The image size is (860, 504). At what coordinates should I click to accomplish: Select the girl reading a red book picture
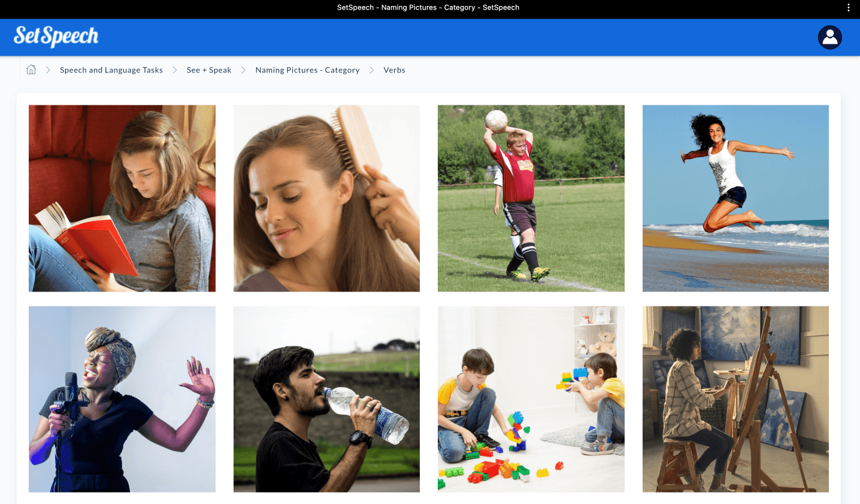[122, 198]
